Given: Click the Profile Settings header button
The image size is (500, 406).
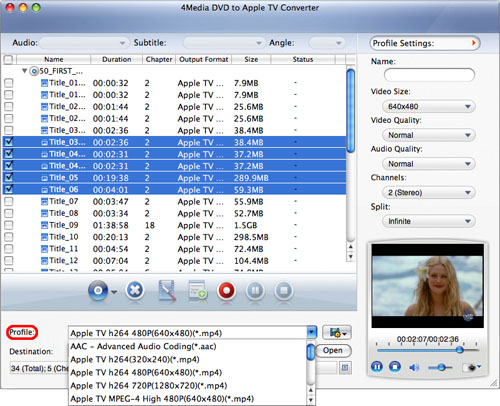Looking at the screenshot, I should click(x=425, y=43).
